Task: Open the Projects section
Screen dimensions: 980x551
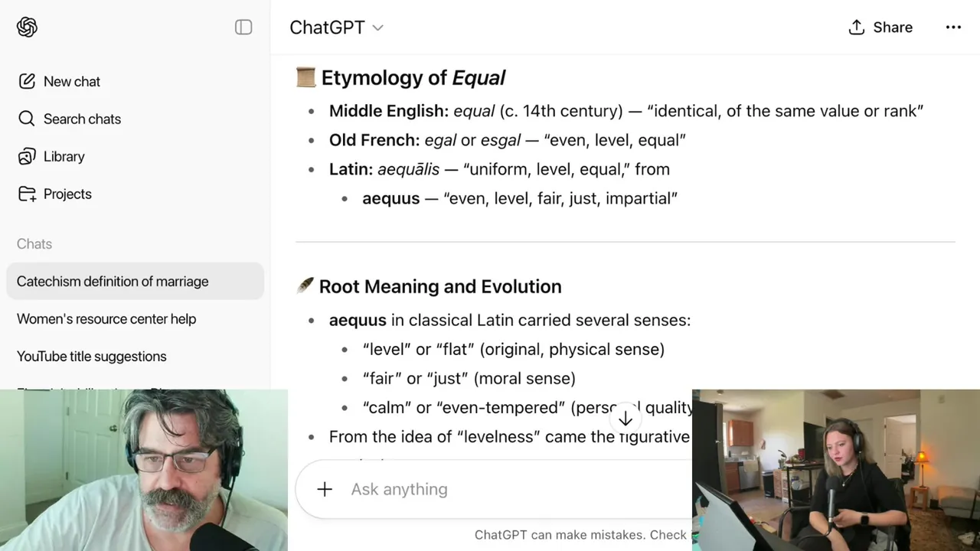Action: click(67, 194)
